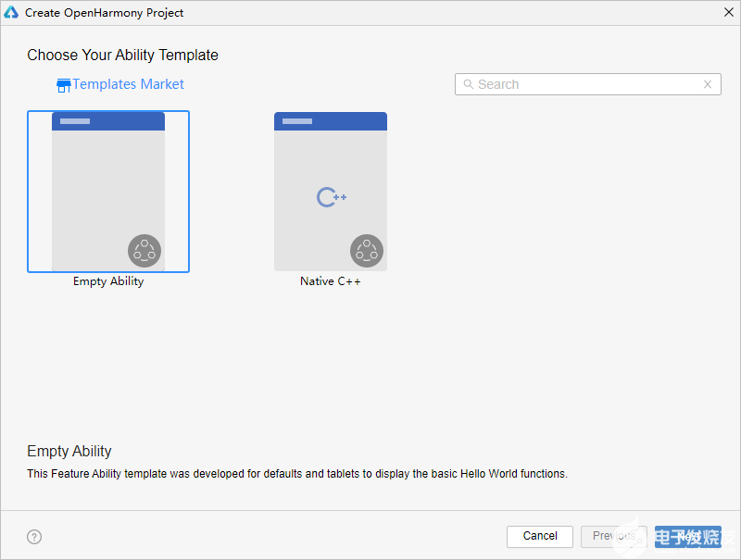Click the Feature Ability template description text
Viewport: 741px width, 560px height.
pos(296,474)
